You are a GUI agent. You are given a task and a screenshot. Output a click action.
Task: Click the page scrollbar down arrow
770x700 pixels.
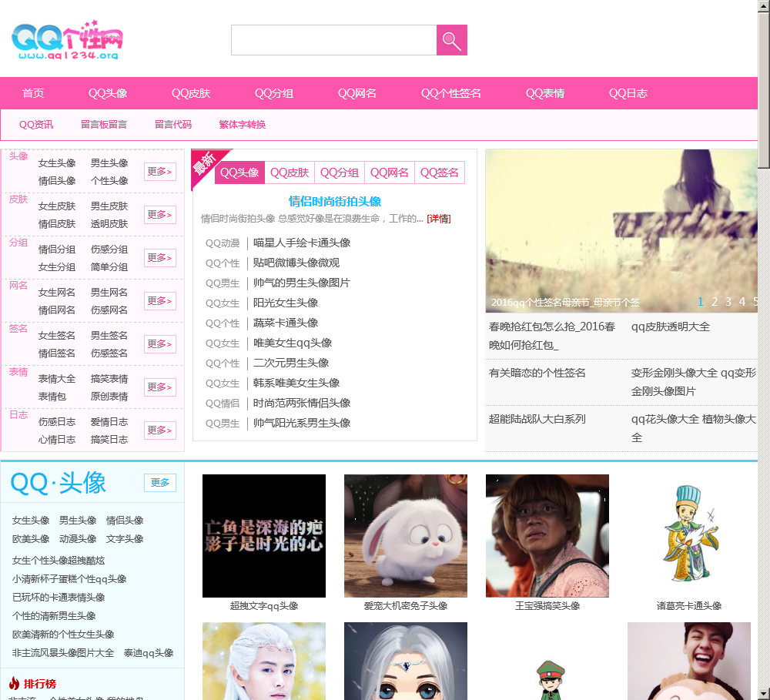[764, 694]
